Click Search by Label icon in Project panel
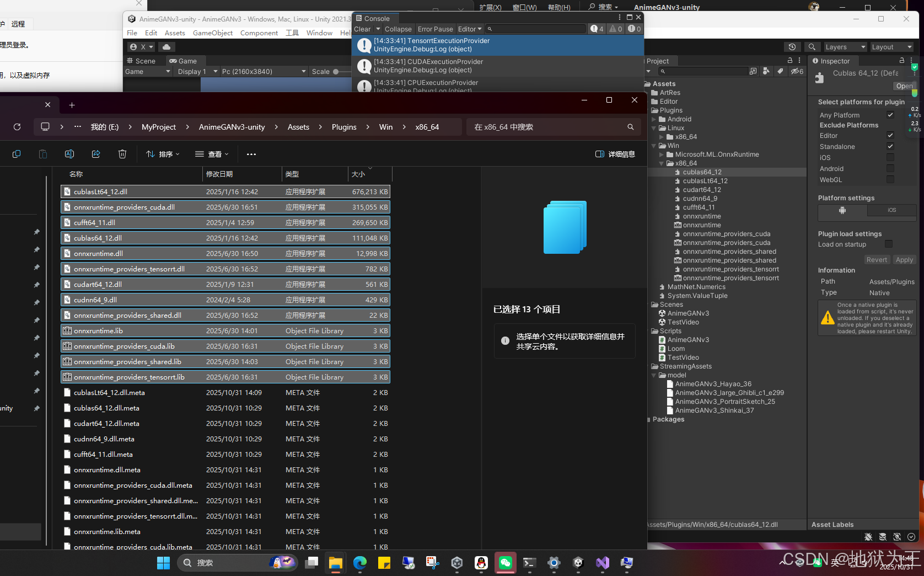Image resolution: width=924 pixels, height=576 pixels. tap(780, 71)
